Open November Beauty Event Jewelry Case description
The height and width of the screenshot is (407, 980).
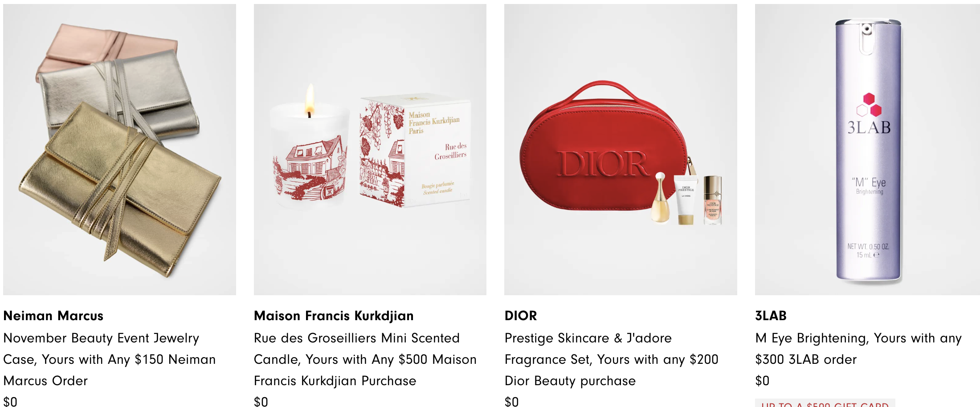[110, 359]
